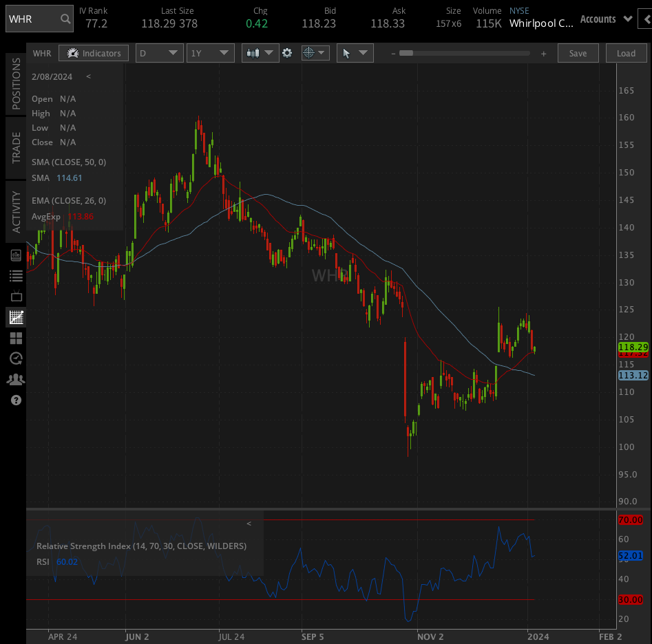Collapse the price data panel arrow
Viewport: 652px width, 644px height.
88,77
